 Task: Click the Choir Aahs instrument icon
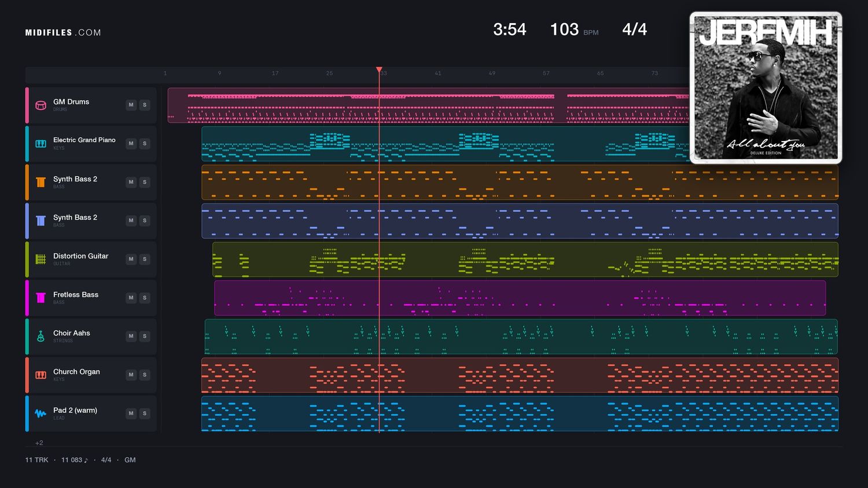(x=41, y=337)
